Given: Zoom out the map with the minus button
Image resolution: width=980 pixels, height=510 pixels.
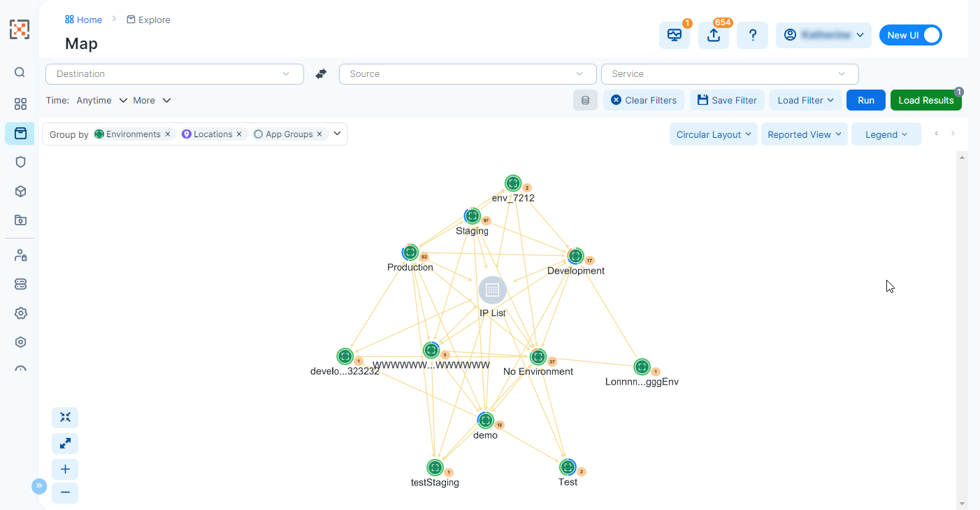Looking at the screenshot, I should coord(65,493).
